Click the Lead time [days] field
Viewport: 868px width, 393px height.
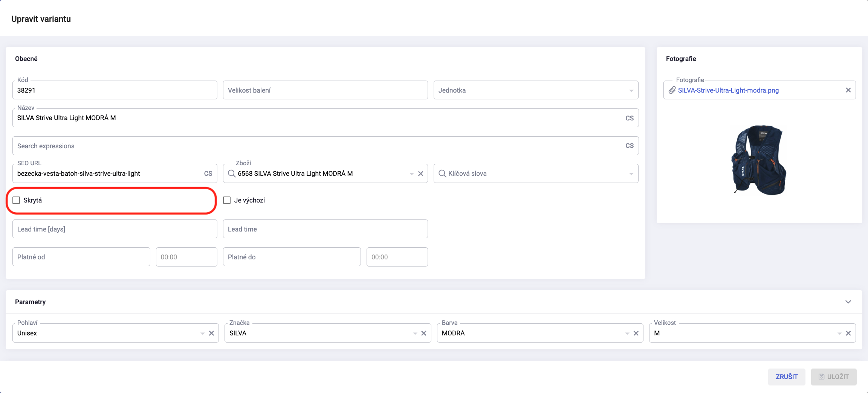tap(115, 229)
